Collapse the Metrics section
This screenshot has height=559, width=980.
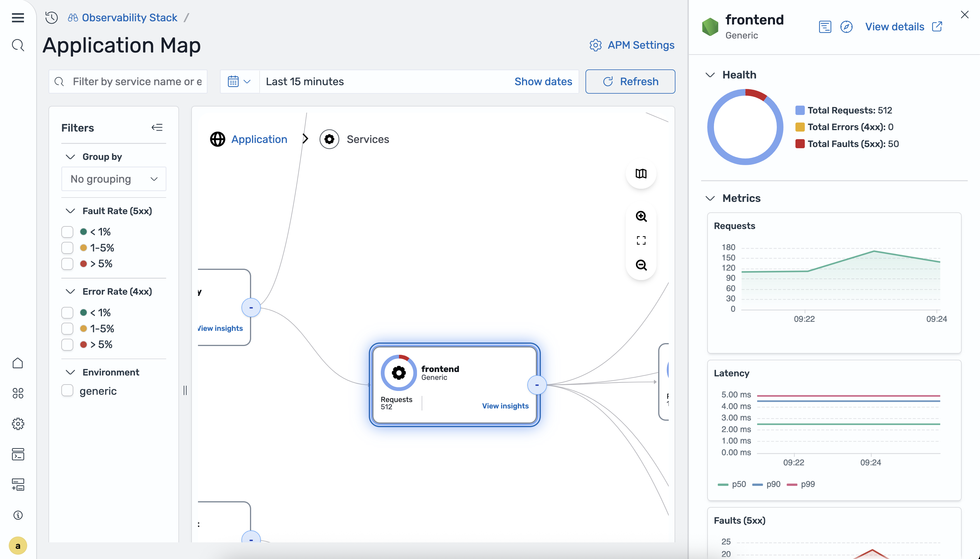[710, 198]
